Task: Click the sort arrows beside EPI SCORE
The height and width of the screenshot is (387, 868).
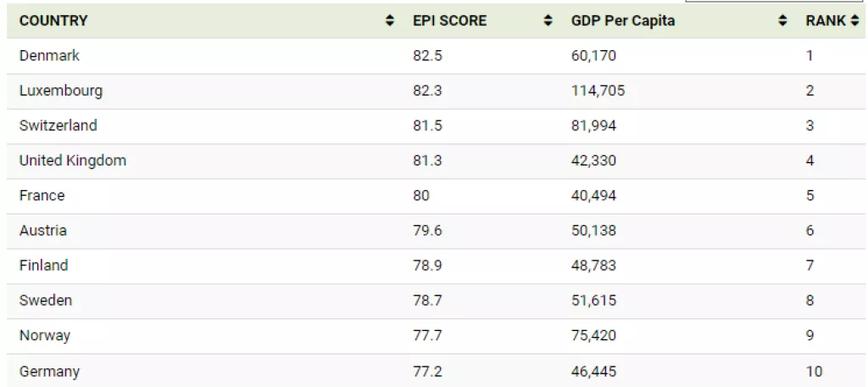Action: point(548,20)
